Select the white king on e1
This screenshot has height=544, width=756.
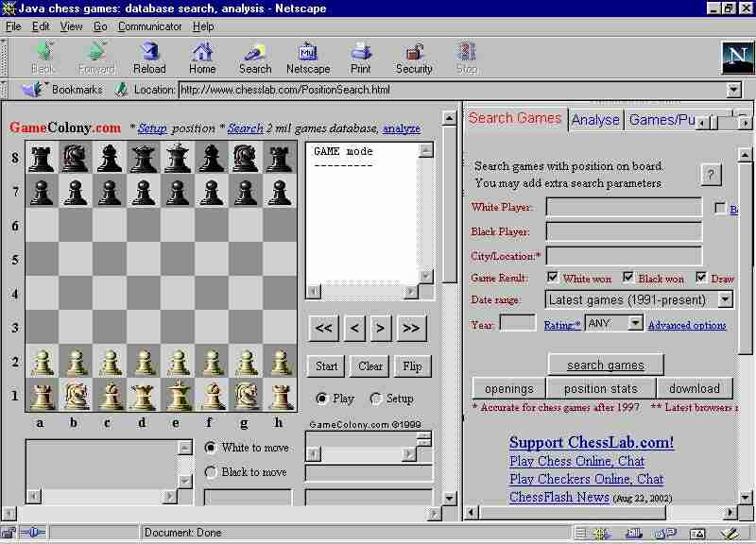[x=178, y=395]
